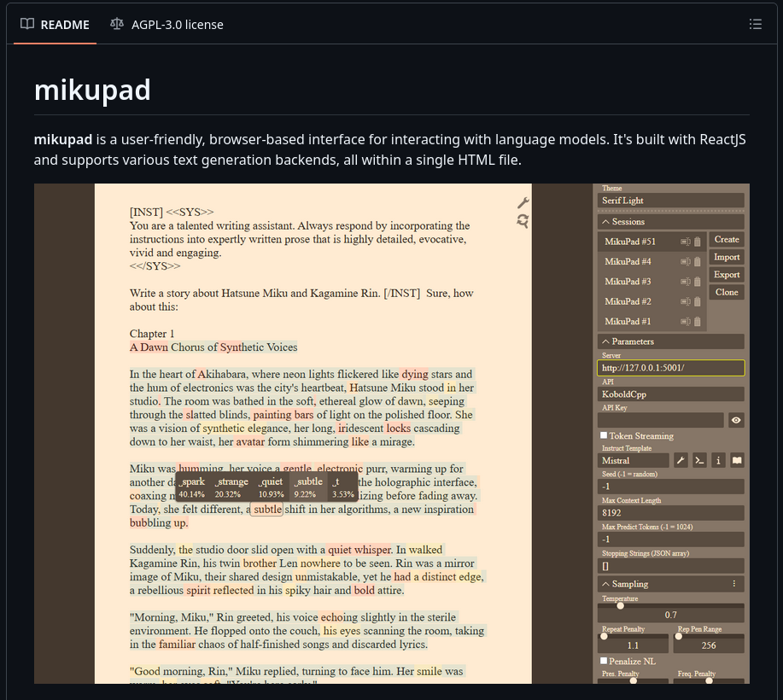Click the 'mikupad' README heading
The height and width of the screenshot is (700, 783).
click(92, 90)
